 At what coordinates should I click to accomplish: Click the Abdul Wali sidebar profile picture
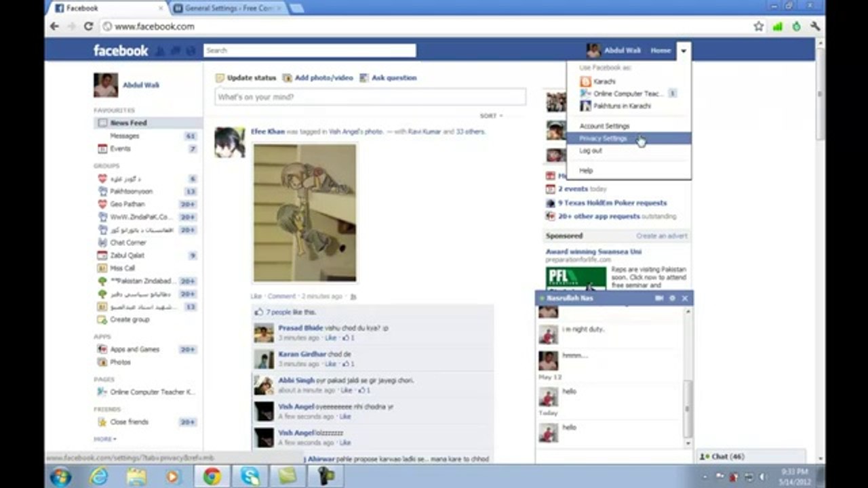pos(105,85)
